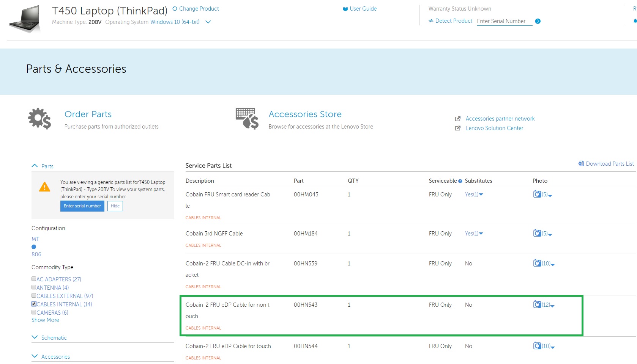The height and width of the screenshot is (364, 637).
Task: Click external link icon beside Accessories partner network
Action: tap(458, 119)
